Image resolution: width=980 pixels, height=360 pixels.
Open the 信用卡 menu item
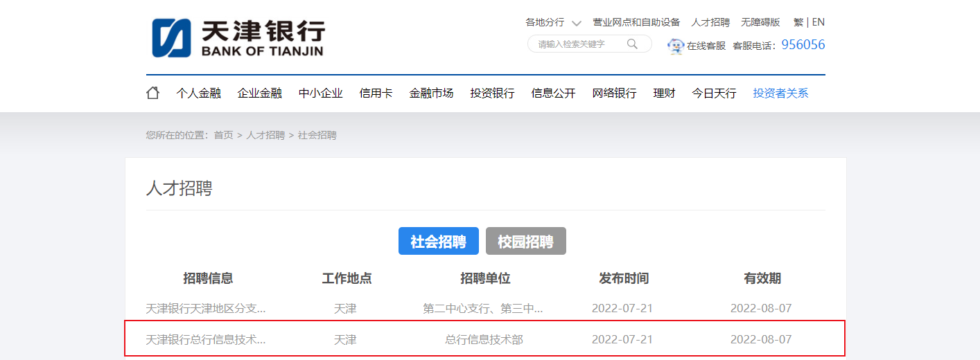click(376, 93)
